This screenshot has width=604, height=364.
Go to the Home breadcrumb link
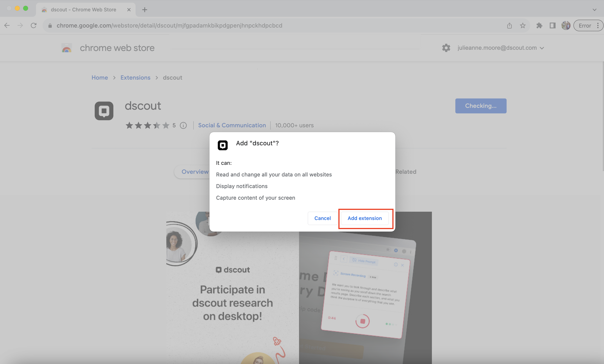[100, 78]
